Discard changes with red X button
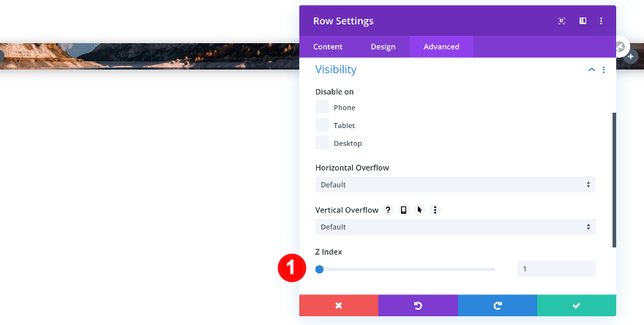This screenshot has height=325, width=644. [x=339, y=305]
